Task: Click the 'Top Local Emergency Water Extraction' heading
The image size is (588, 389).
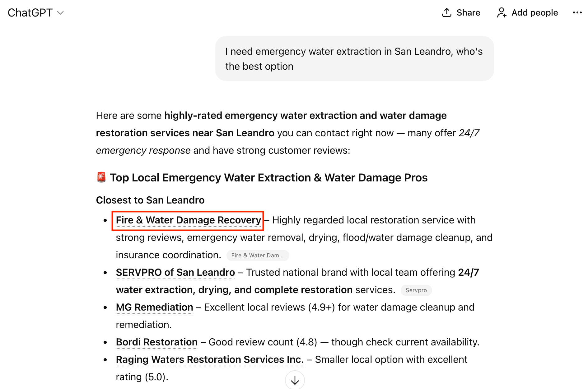Action: click(268, 178)
